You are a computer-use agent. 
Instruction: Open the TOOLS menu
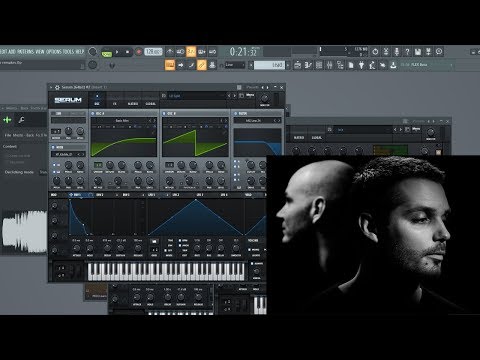[69, 52]
